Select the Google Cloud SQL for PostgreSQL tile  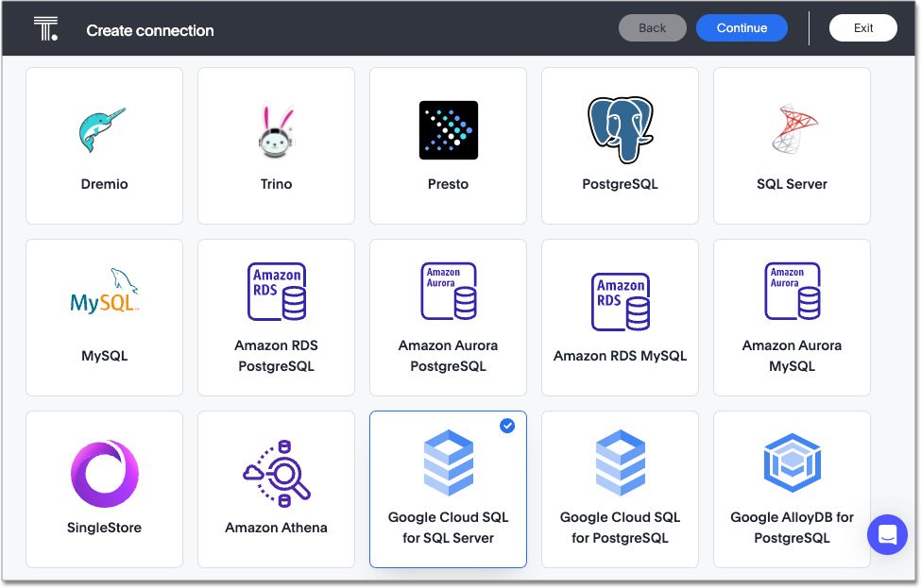coord(620,489)
